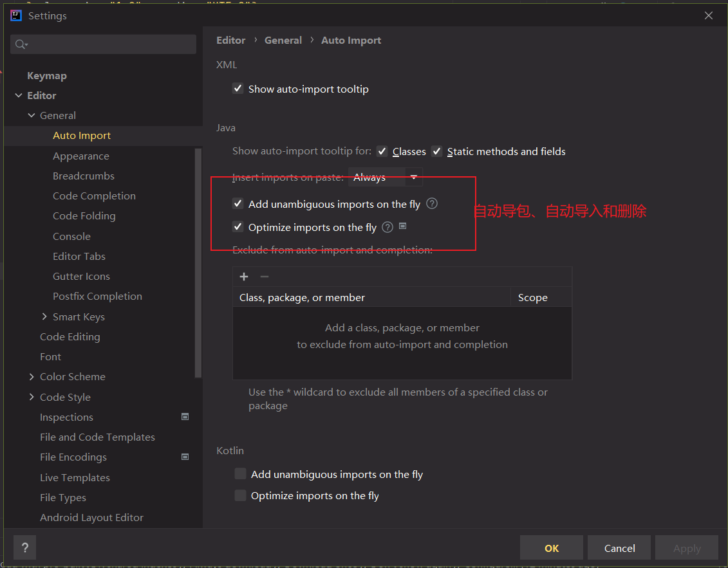Collapse the Editor tree node

(x=18, y=95)
